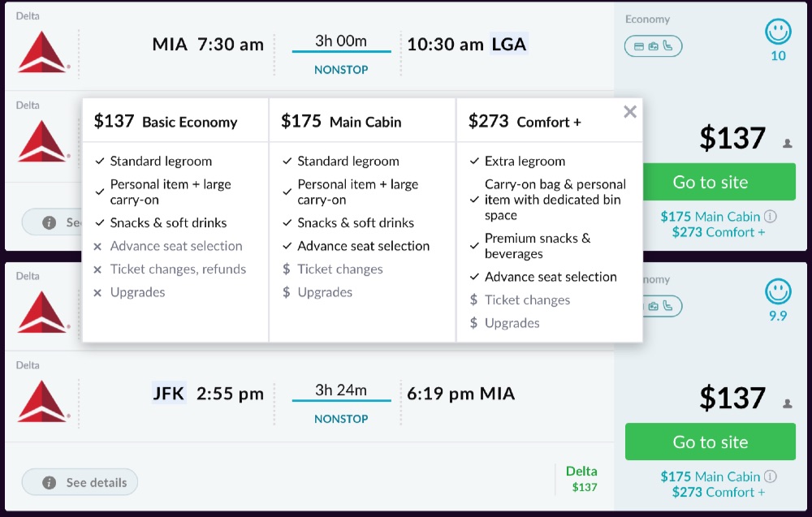Click the amenities icon pill above the 10 rating card's price
812x517 pixels.
653,46
